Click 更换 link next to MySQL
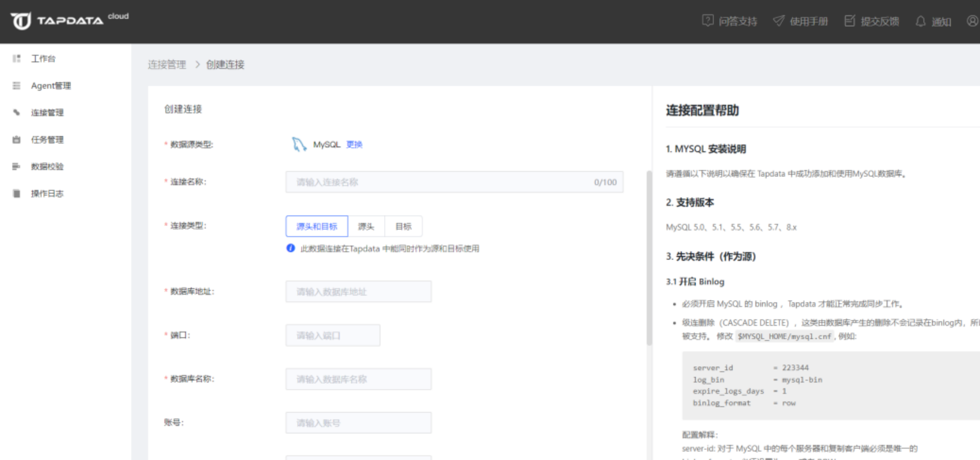Screen dimensions: 980x460 pyautogui.click(x=354, y=144)
